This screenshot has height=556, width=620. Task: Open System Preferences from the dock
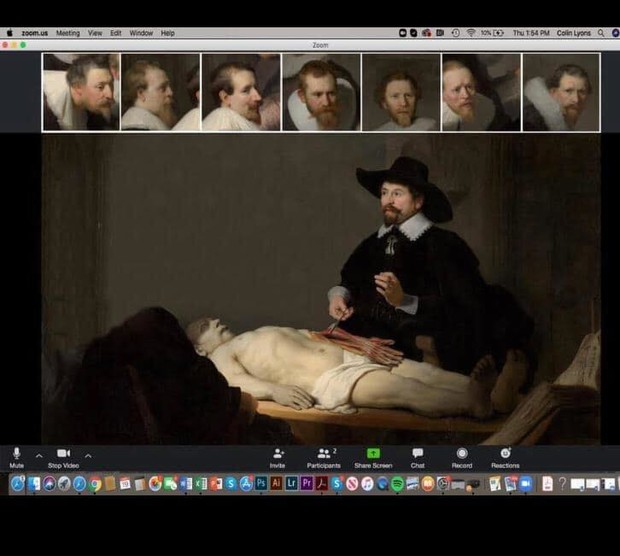(x=443, y=484)
